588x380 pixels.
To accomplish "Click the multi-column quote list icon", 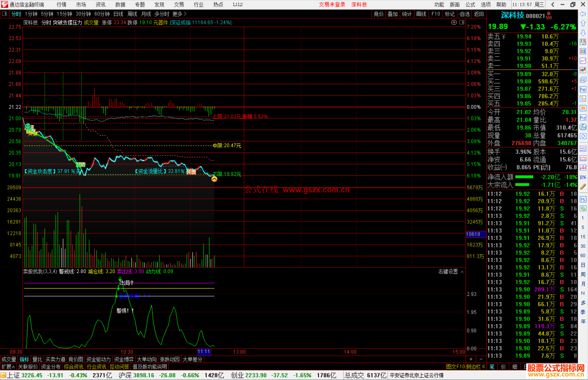I will [583, 51].
